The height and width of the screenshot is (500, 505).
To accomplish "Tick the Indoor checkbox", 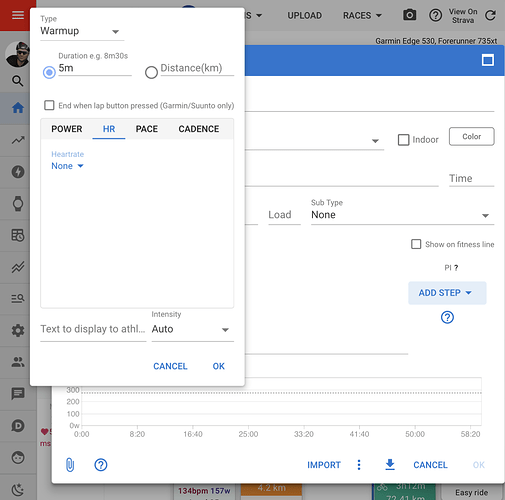I will [x=403, y=140].
